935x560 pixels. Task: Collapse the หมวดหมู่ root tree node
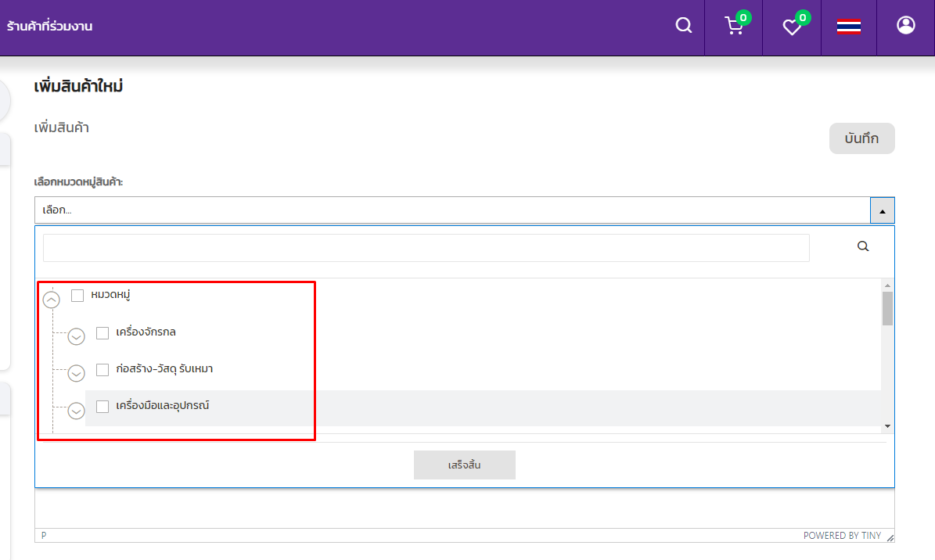click(x=52, y=300)
